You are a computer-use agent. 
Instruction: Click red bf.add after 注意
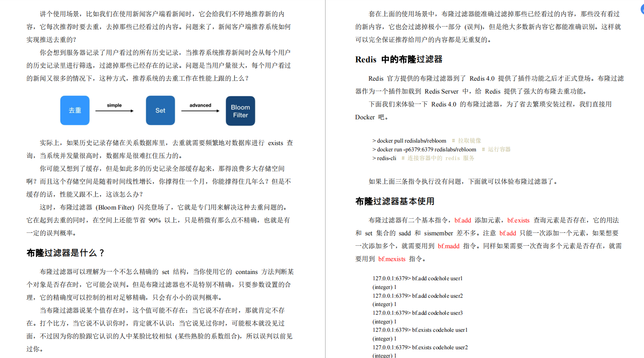(507, 233)
